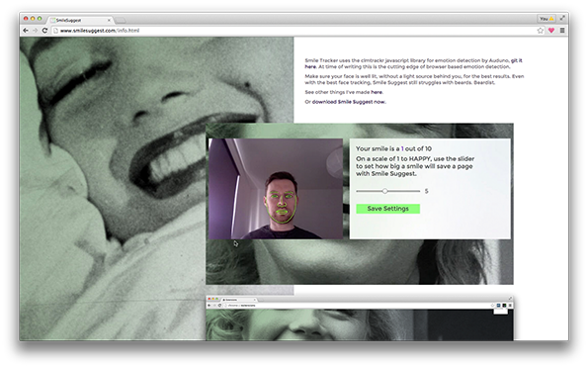Enter fullscreen using the top-right arrows icon
Screen dimensions: 588x368
(562, 18)
